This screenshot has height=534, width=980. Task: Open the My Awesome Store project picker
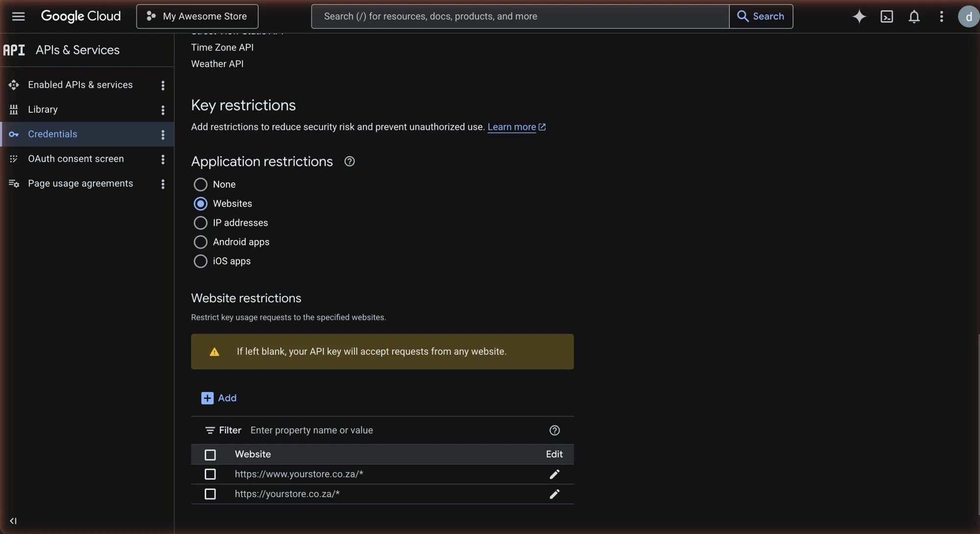click(x=197, y=16)
